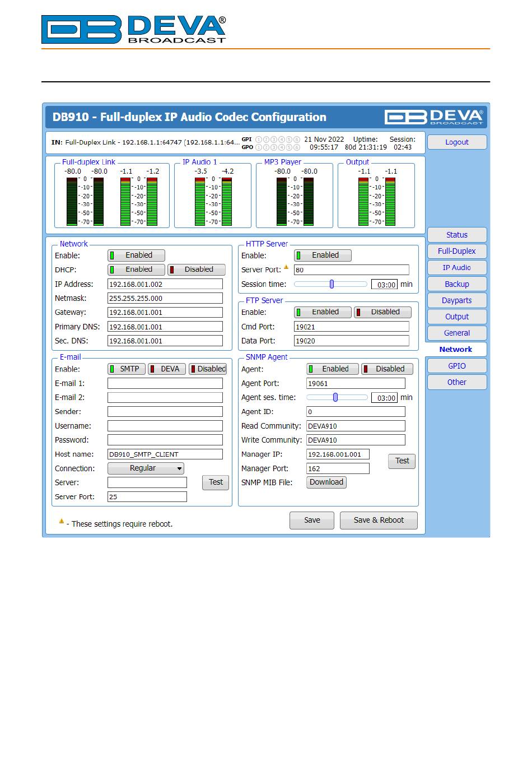Open the Status page
532x762 pixels.
point(457,235)
